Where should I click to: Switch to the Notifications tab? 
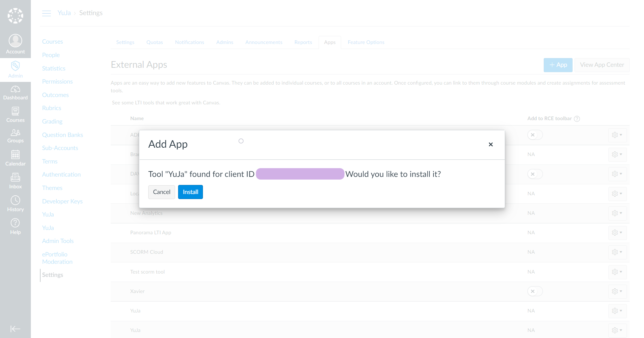click(x=190, y=42)
